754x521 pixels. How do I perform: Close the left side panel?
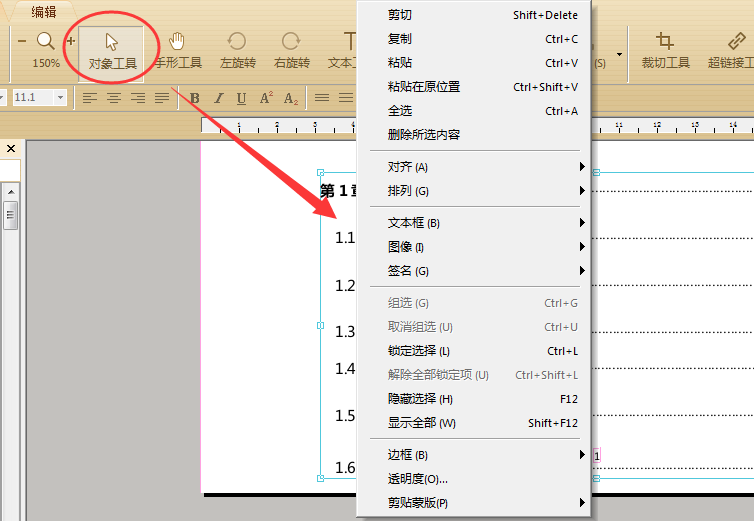[11, 149]
